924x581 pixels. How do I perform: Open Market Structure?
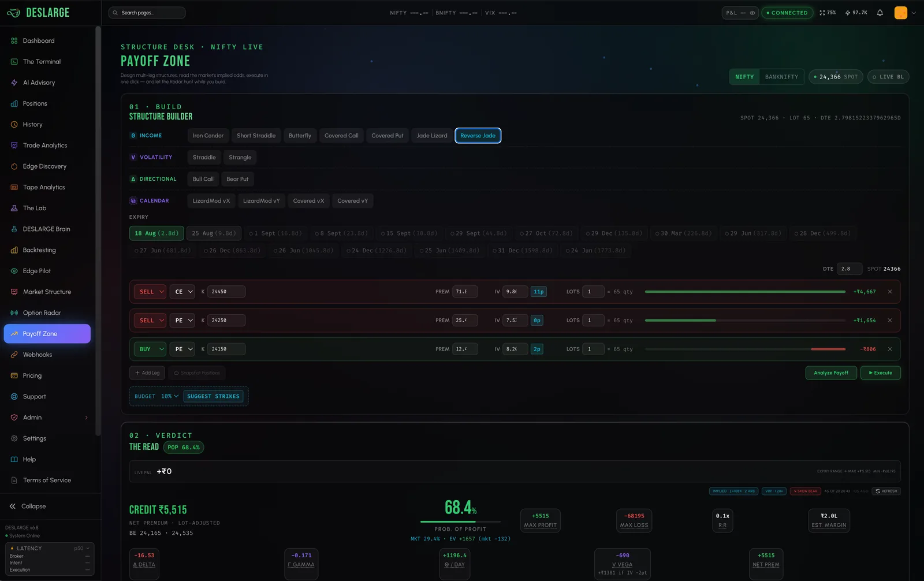tap(47, 292)
